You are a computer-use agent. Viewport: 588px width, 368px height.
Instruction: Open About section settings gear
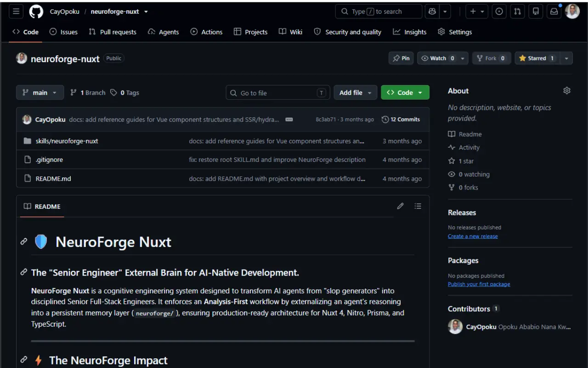pyautogui.click(x=567, y=91)
